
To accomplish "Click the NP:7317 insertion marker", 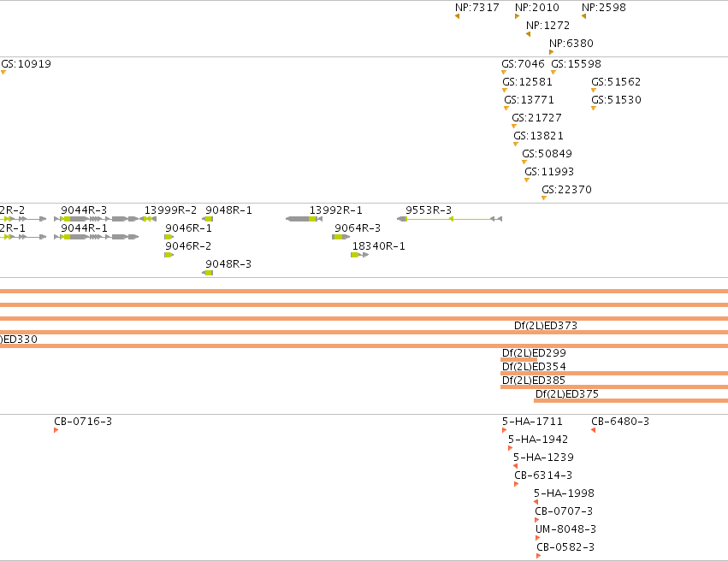I will pos(458,16).
